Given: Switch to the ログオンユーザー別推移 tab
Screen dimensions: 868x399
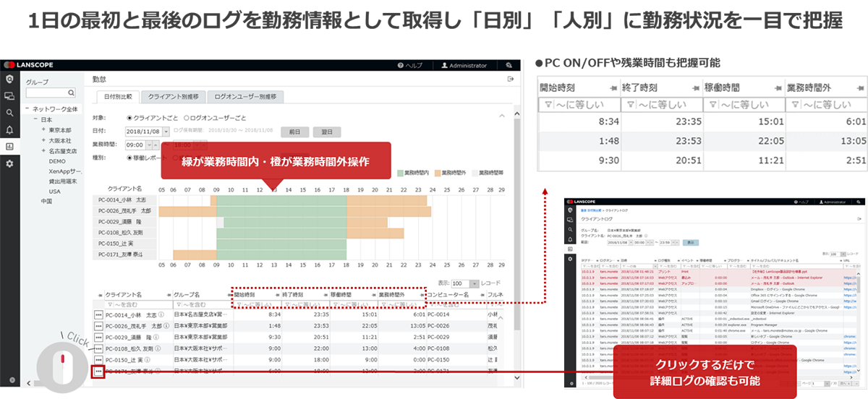Looking at the screenshot, I should (245, 96).
